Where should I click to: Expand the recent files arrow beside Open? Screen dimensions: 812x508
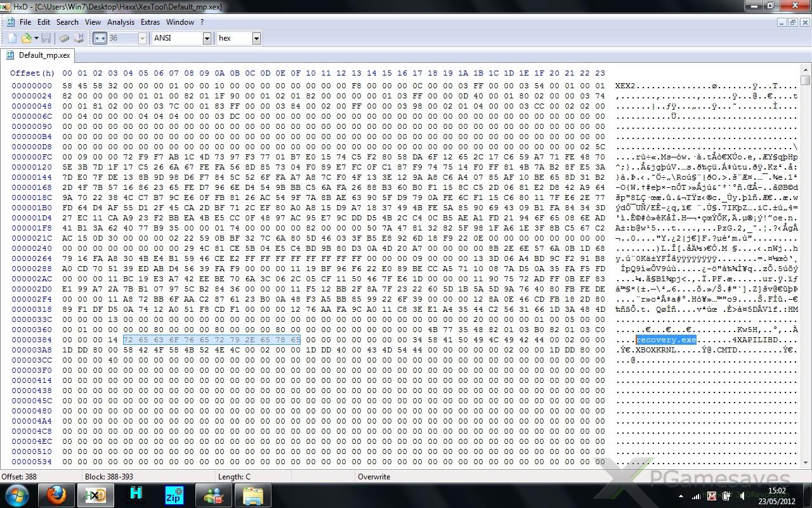pos(37,38)
